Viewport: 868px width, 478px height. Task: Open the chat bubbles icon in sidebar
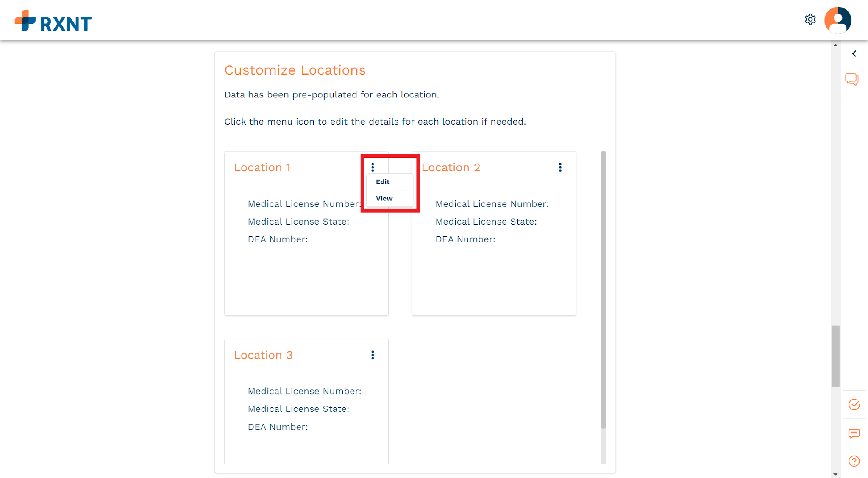tap(852, 79)
